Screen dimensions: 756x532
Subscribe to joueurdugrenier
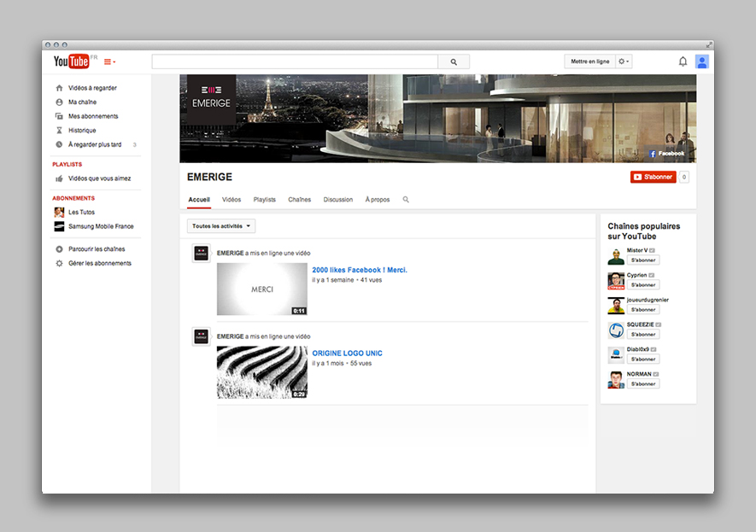click(x=643, y=310)
